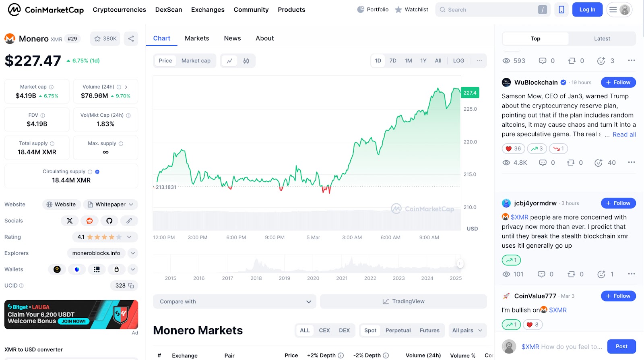
Task: Open the Compare with dropdown
Action: click(235, 302)
